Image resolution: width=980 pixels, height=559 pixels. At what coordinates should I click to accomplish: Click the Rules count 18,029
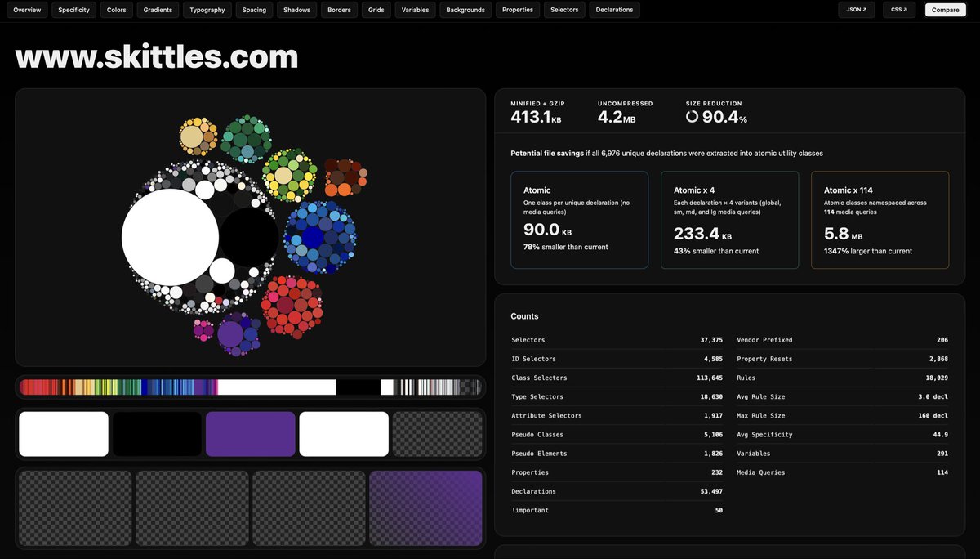[935, 378]
